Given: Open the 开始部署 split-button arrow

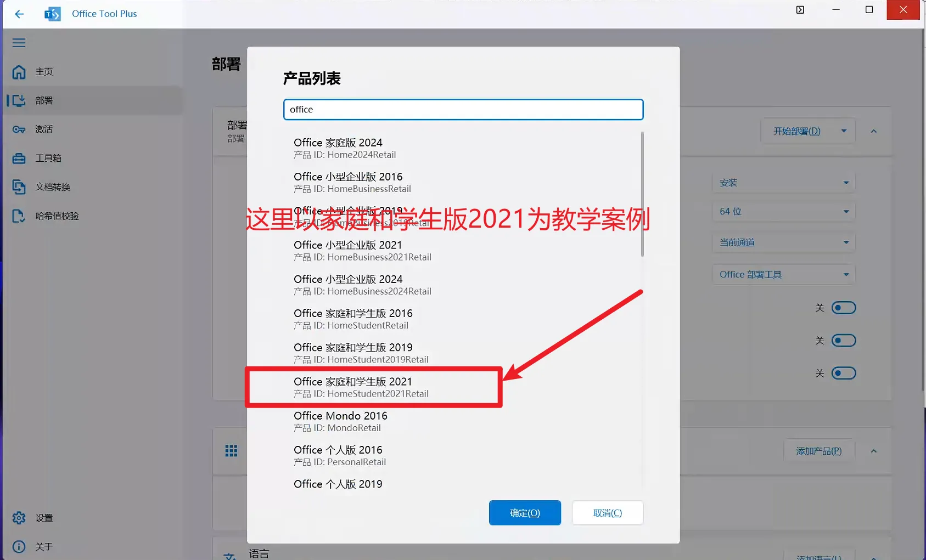Looking at the screenshot, I should (844, 131).
